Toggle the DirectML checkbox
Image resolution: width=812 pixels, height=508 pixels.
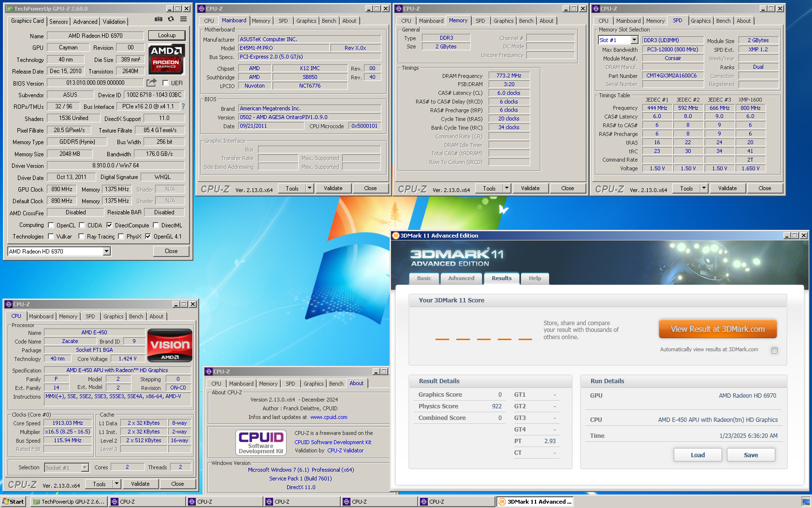(156, 225)
